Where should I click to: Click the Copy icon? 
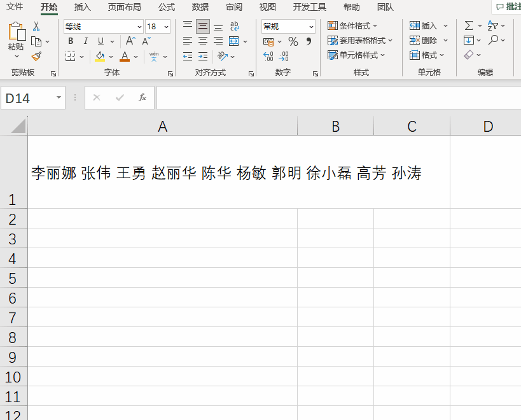36,41
